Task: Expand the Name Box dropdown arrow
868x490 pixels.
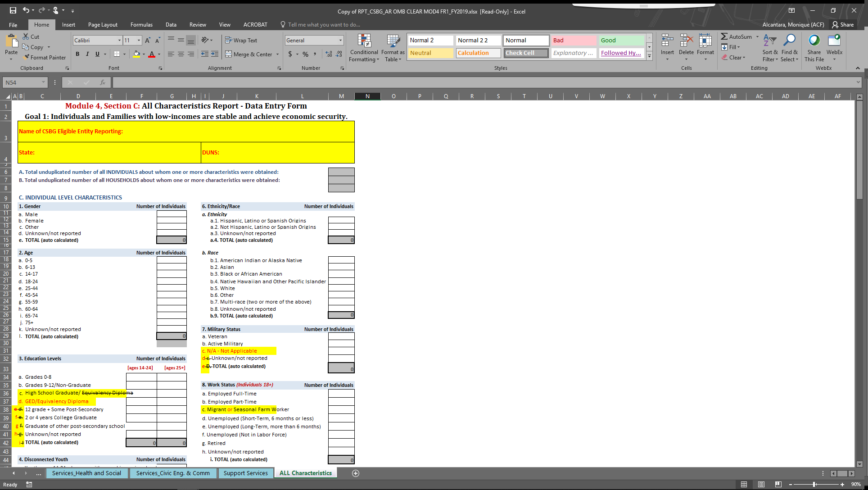Action: point(43,82)
